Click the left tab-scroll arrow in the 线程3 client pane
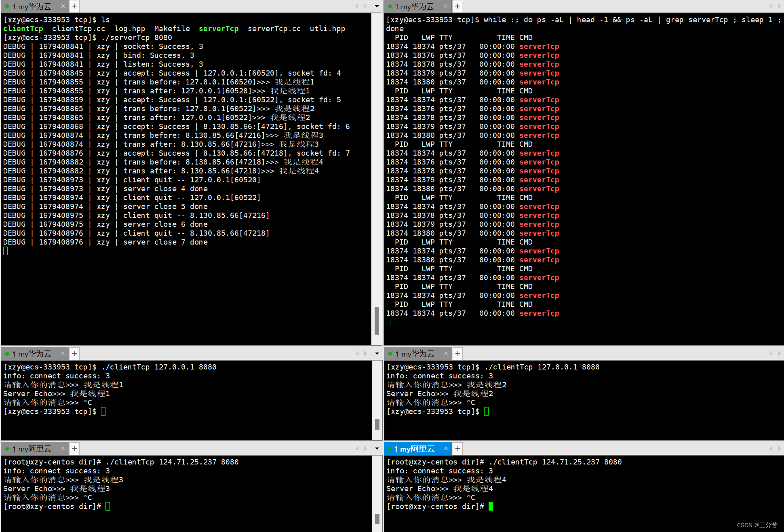Image resolution: width=784 pixels, height=532 pixels. click(357, 448)
